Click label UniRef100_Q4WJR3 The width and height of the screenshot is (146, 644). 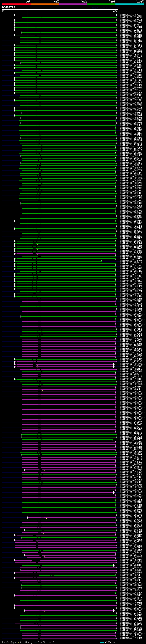pyautogui.click(x=131, y=299)
